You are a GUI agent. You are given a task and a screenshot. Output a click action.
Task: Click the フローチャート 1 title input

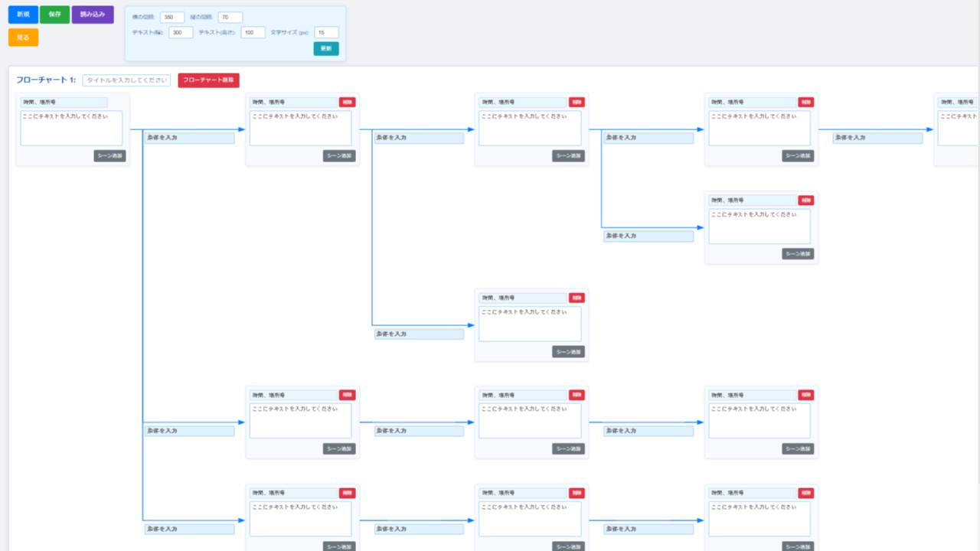pos(126,80)
